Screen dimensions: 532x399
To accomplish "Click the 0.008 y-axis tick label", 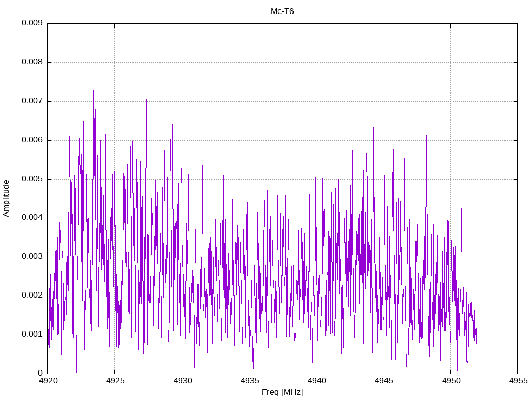I will [x=32, y=62].
